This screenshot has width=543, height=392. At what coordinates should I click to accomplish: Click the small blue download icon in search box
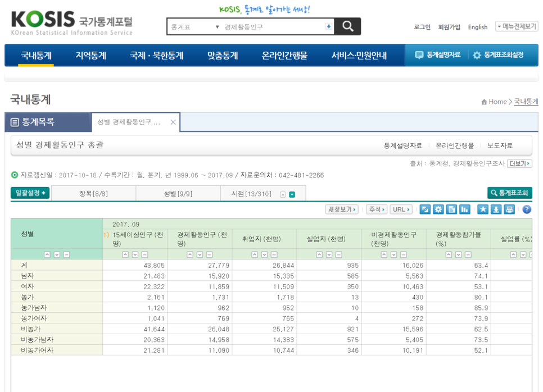[329, 26]
